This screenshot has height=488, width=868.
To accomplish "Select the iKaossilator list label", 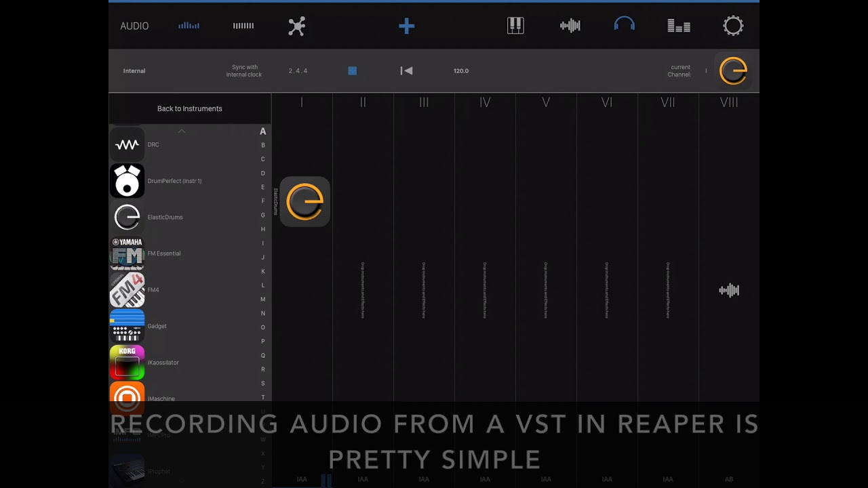I will pyautogui.click(x=163, y=363).
